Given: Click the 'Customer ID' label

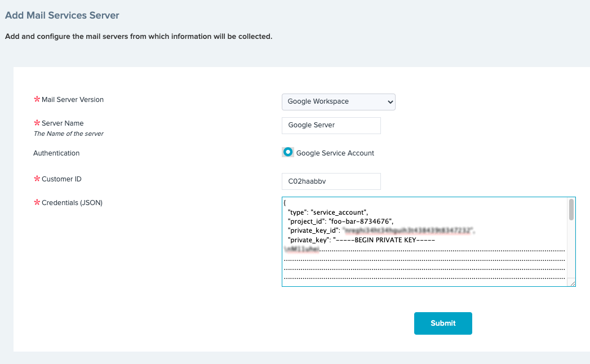Looking at the screenshot, I should pos(61,179).
